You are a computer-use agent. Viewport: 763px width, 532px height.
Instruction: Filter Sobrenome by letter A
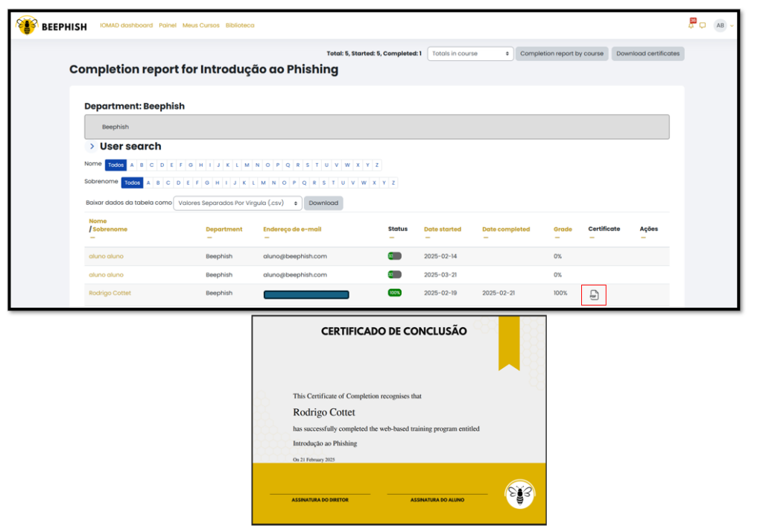point(148,183)
